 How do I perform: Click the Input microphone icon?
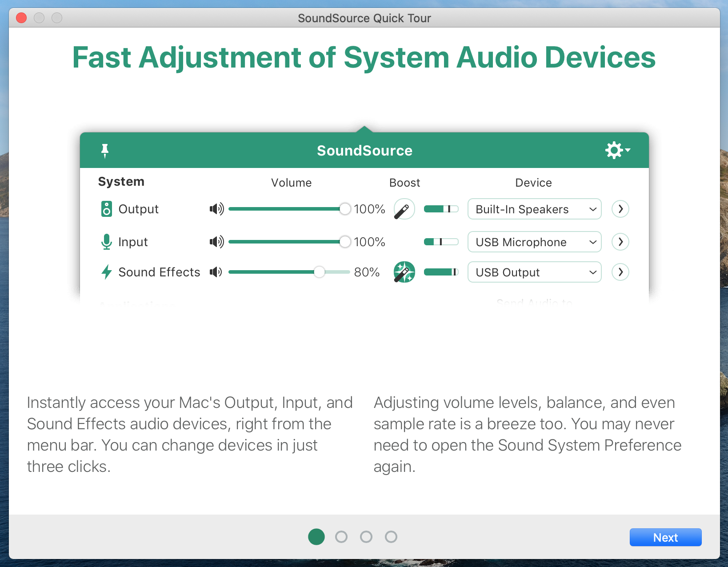pos(106,242)
